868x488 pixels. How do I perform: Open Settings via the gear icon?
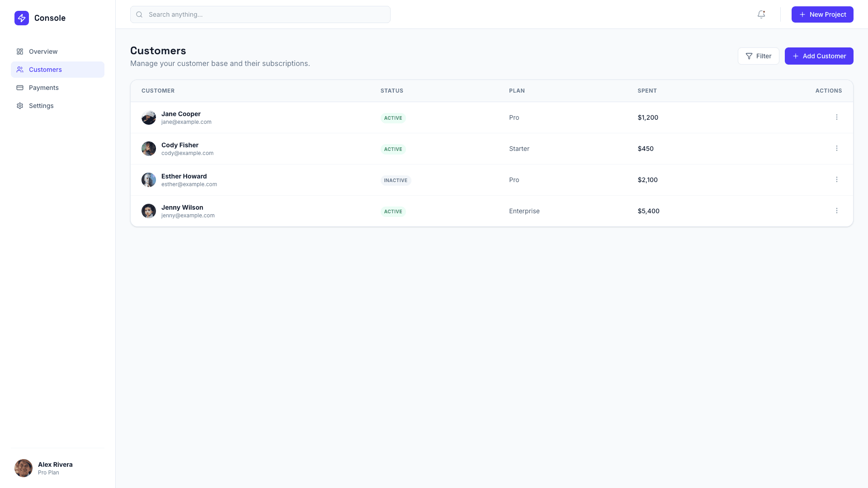(20, 105)
